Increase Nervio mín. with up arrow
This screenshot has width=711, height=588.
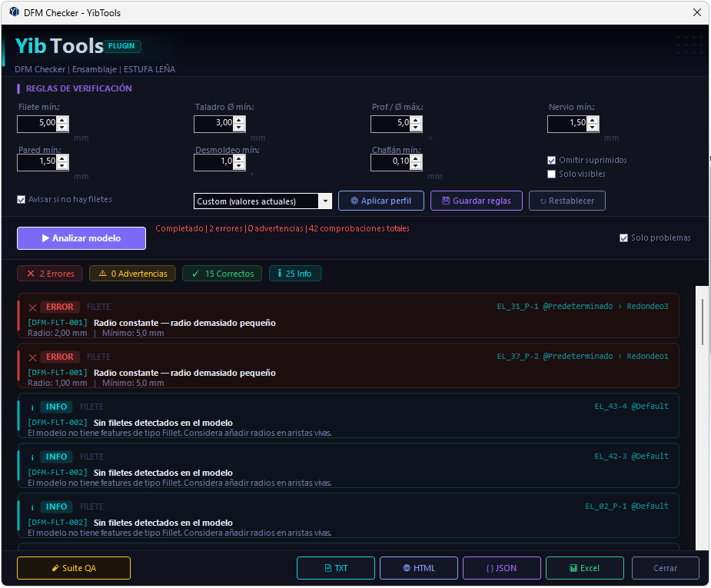click(593, 120)
